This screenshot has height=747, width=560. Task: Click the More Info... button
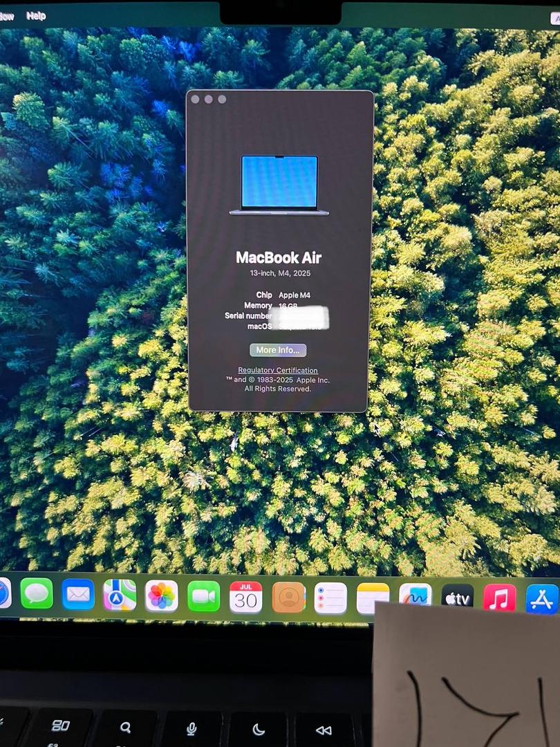coord(278,350)
